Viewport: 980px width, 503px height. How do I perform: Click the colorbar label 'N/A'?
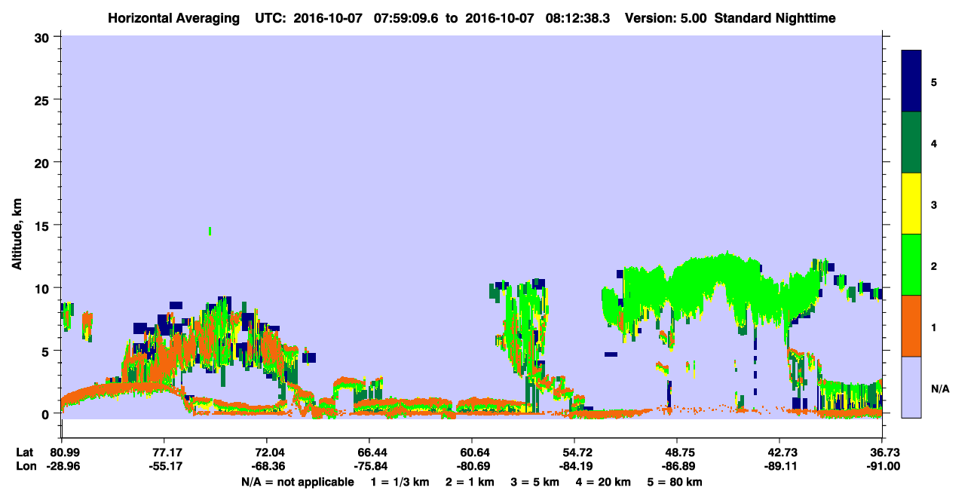tap(939, 389)
